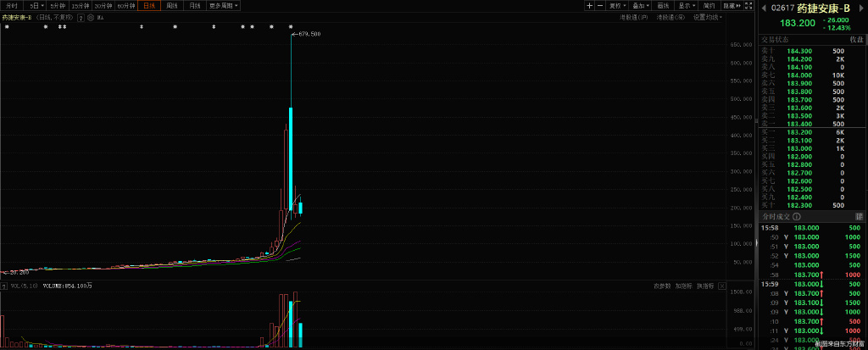Viewport: 868px width, 350px height.
Task: Click the VOLUME:854.100万 readout
Action: [67, 286]
